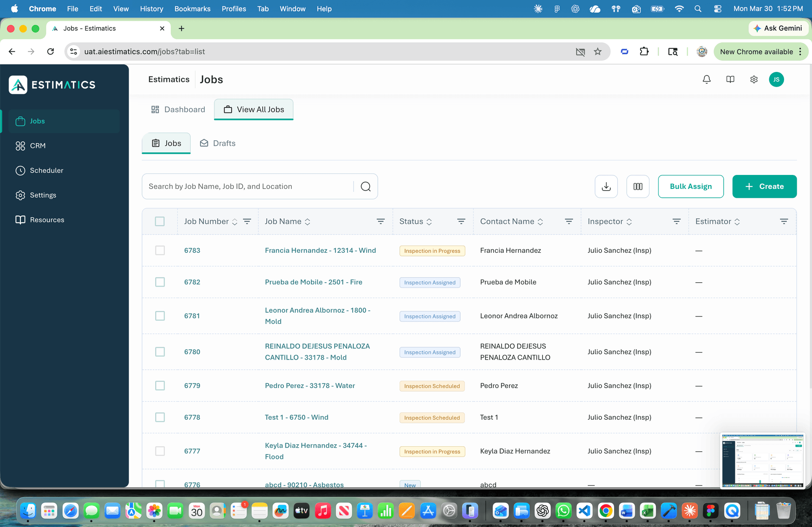Open the column view options icon next to download
Image resolution: width=812 pixels, height=527 pixels.
point(638,186)
